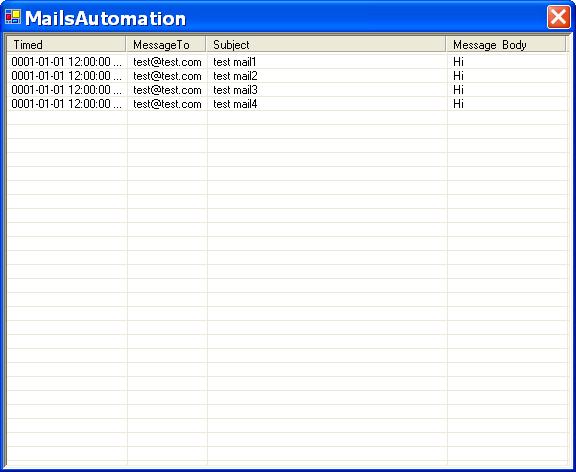The image size is (576, 472).
Task: Click the Hi message body in first row
Action: click(458, 62)
